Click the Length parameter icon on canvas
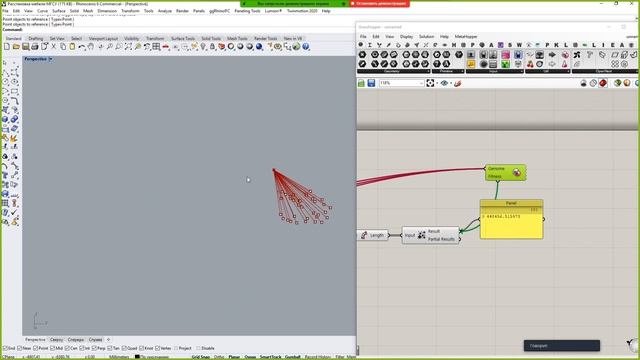 click(x=364, y=235)
